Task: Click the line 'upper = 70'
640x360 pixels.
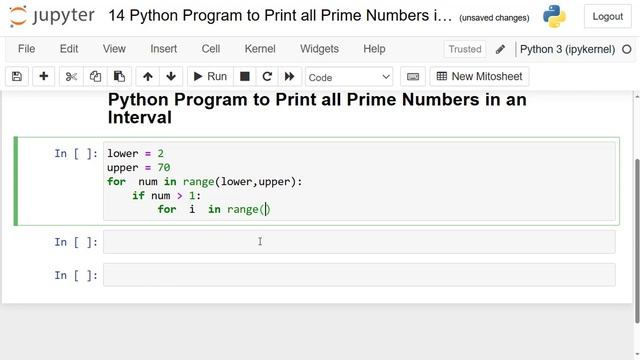Action: tap(138, 167)
